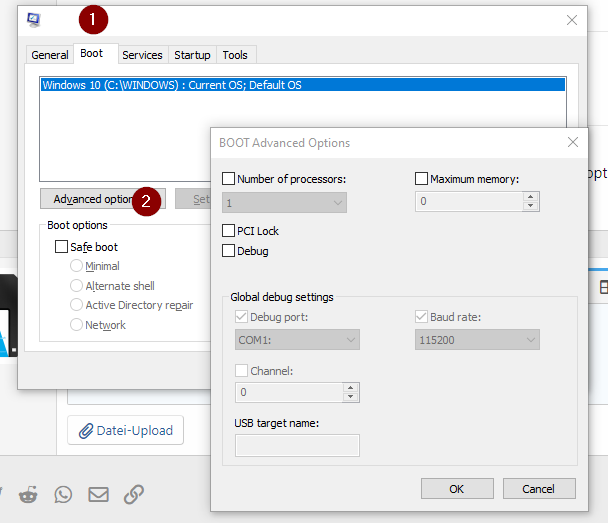The image size is (608, 523).
Task: Open the 115200 baud rate dropdown
Action: coord(477,340)
